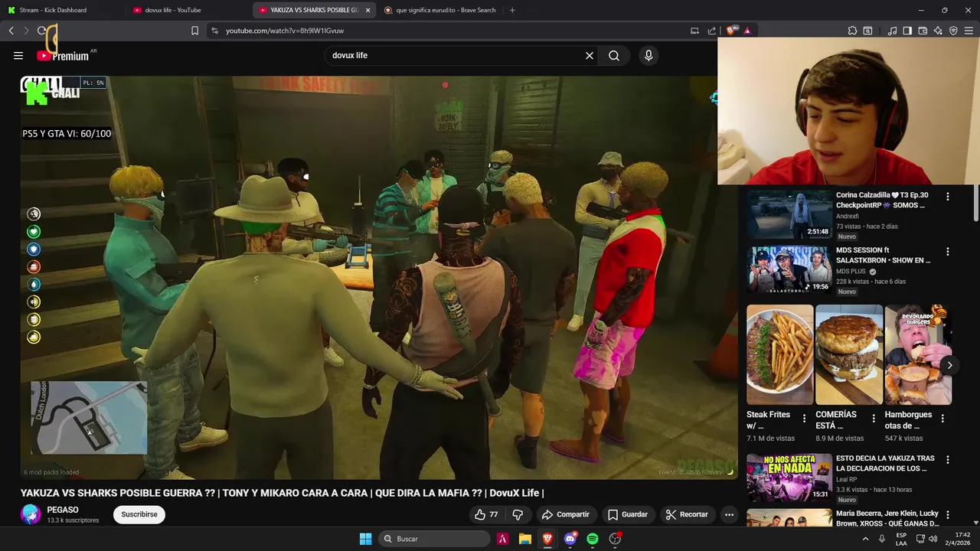Screen dimensions: 980x551
Task: Click inside the YouTube search field
Action: point(456,56)
